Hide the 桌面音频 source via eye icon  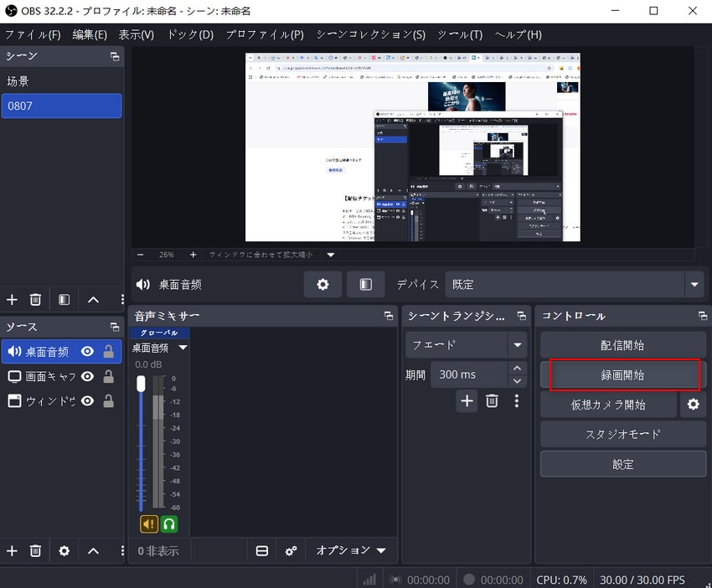click(87, 352)
